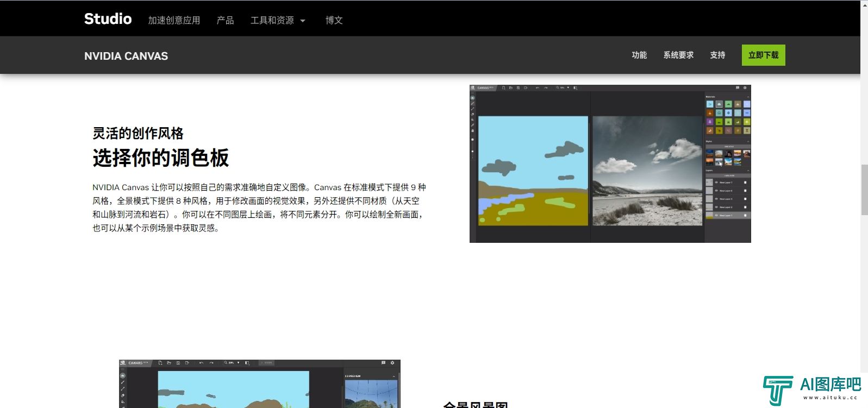Click the Add Layer button under Layers
868x408 pixels.
pyautogui.click(x=728, y=175)
